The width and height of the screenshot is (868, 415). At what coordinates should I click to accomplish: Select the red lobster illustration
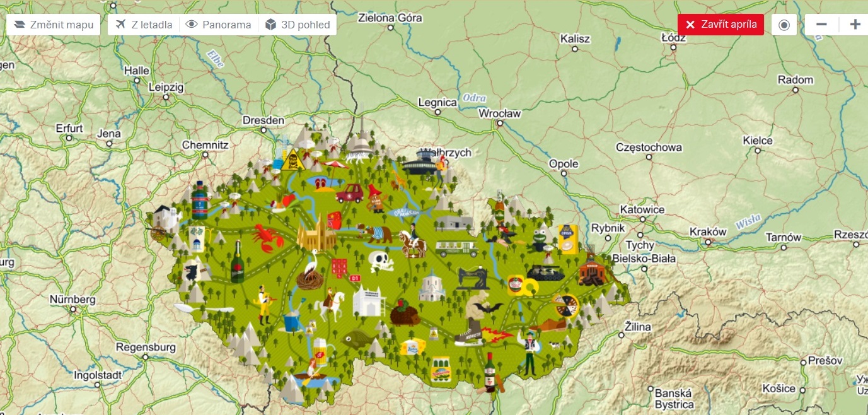[x=267, y=237]
